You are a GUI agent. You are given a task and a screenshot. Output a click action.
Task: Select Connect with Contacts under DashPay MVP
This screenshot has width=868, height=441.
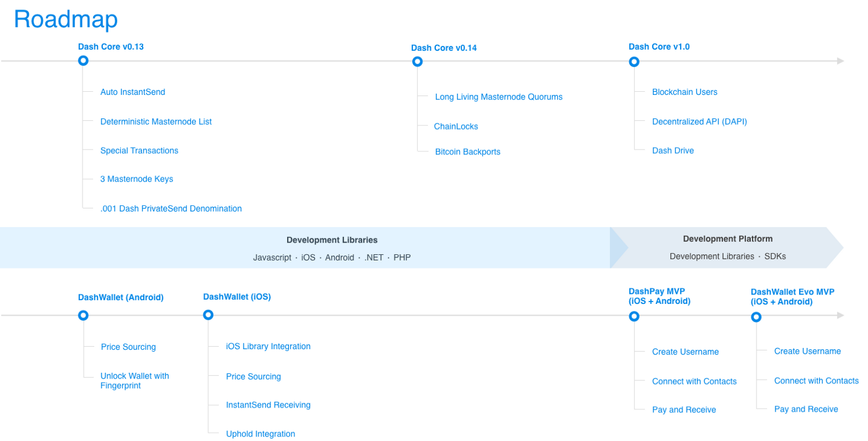click(694, 381)
